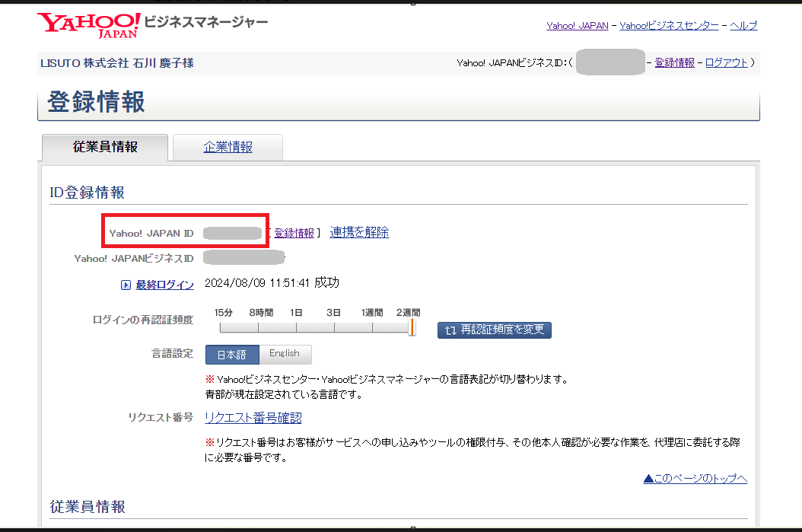Click the ビジネスマネージャー title text
This screenshot has height=532, width=802.
[x=206, y=22]
